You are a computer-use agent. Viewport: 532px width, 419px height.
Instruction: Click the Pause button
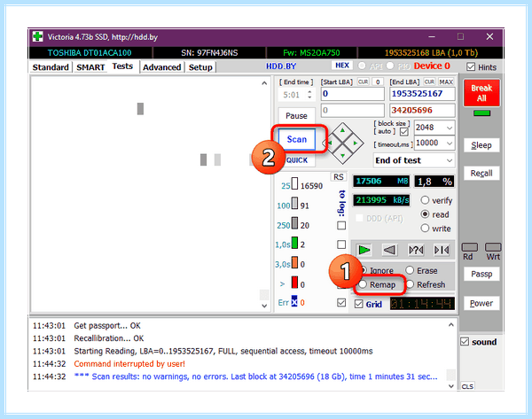(296, 115)
